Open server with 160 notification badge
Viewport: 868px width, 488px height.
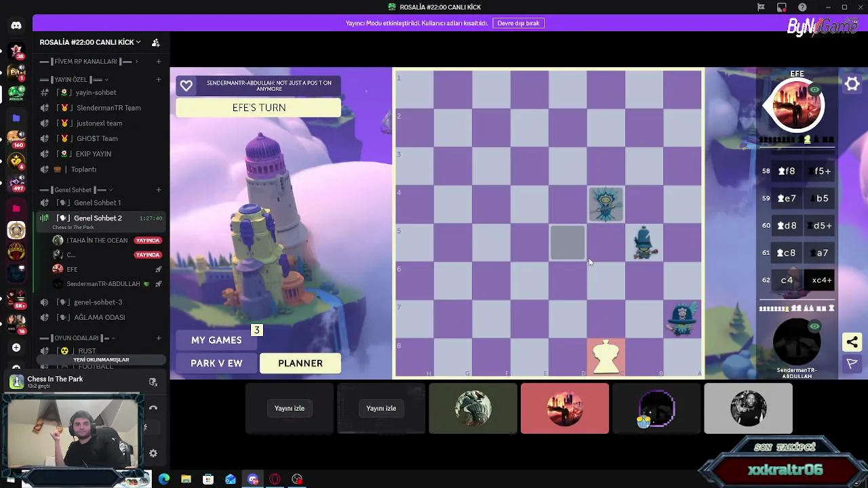point(16,138)
